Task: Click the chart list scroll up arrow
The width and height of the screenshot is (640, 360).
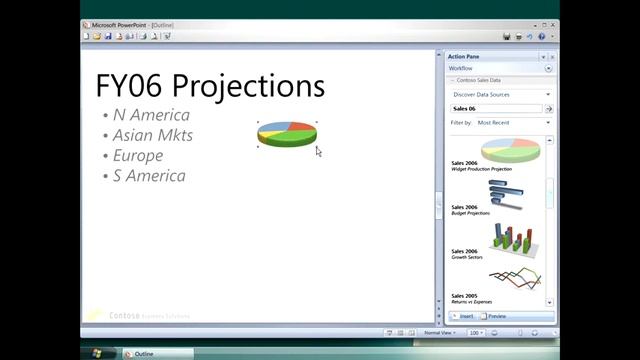Action: [550, 140]
